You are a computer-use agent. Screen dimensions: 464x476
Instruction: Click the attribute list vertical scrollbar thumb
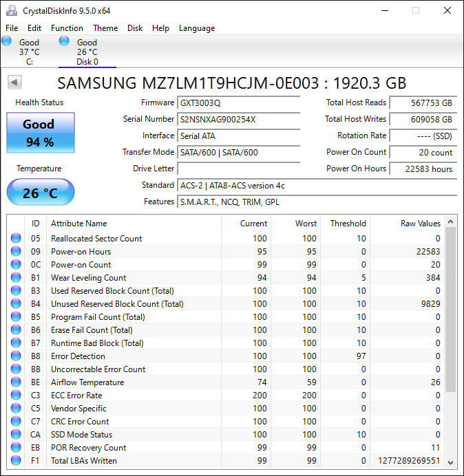[x=451, y=310]
